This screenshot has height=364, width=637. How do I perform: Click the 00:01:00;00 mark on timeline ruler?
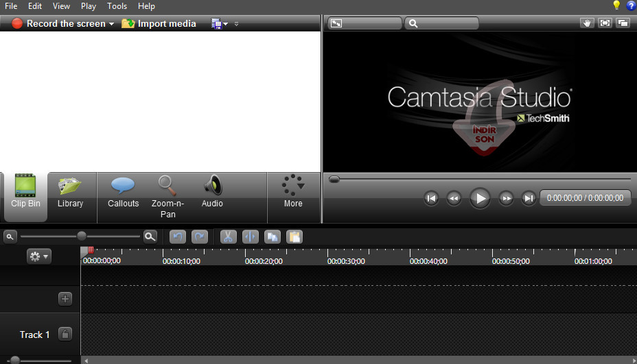point(593,261)
